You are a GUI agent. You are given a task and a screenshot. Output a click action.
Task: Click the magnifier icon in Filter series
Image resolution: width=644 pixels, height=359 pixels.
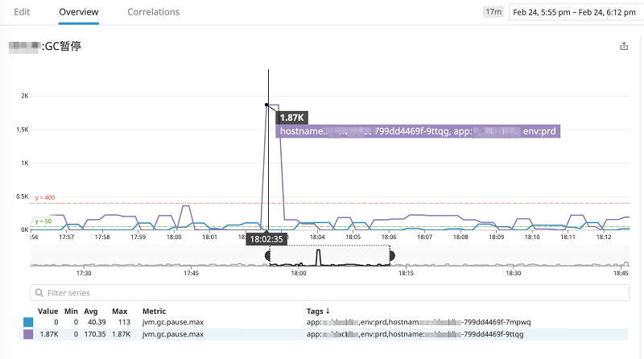[x=38, y=293]
